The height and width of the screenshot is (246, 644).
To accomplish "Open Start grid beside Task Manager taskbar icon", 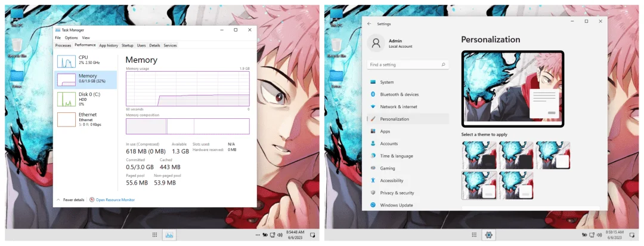I will [x=155, y=235].
